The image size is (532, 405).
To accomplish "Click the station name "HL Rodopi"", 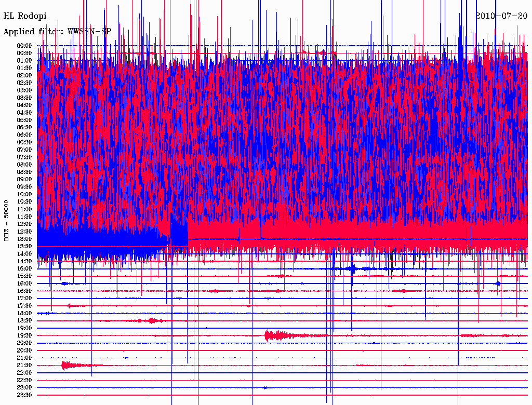I will pyautogui.click(x=25, y=16).
